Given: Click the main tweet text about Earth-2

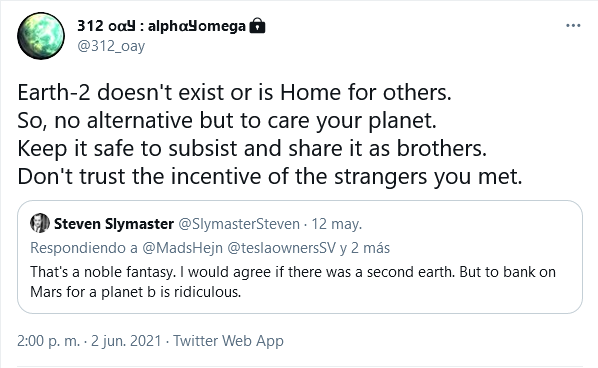Looking at the screenshot, I should [270, 134].
